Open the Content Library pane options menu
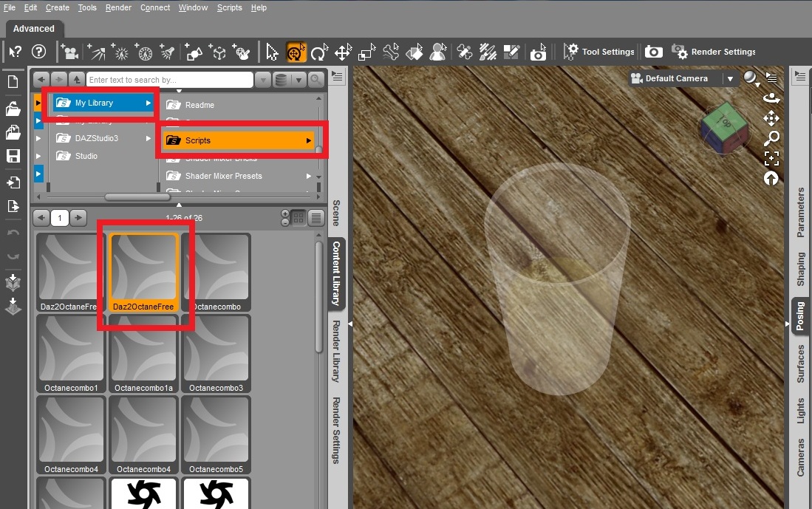Screen dimensions: 812x509 click(x=337, y=77)
